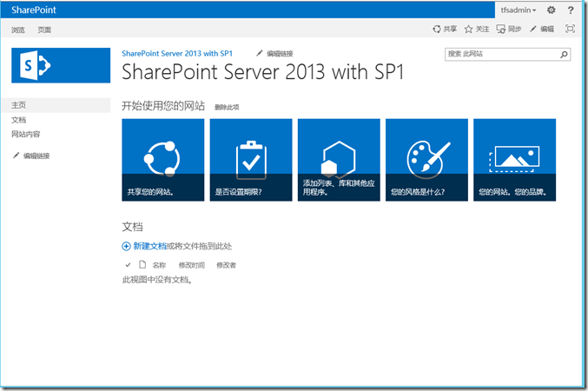Sync the library with 同步

point(509,29)
